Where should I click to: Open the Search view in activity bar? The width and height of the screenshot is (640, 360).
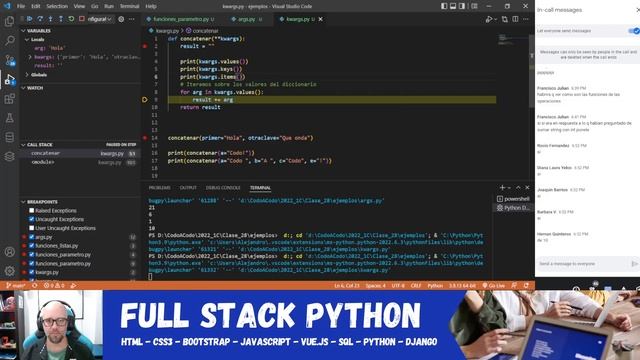(9, 40)
